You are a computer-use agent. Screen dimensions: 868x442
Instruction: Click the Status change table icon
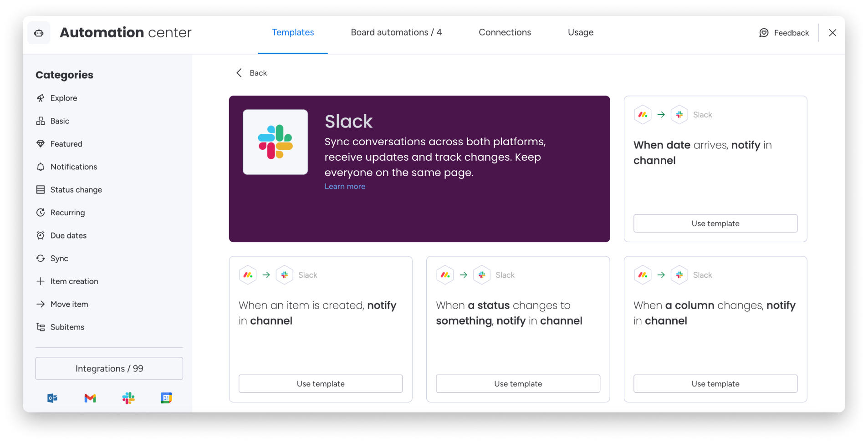41,189
